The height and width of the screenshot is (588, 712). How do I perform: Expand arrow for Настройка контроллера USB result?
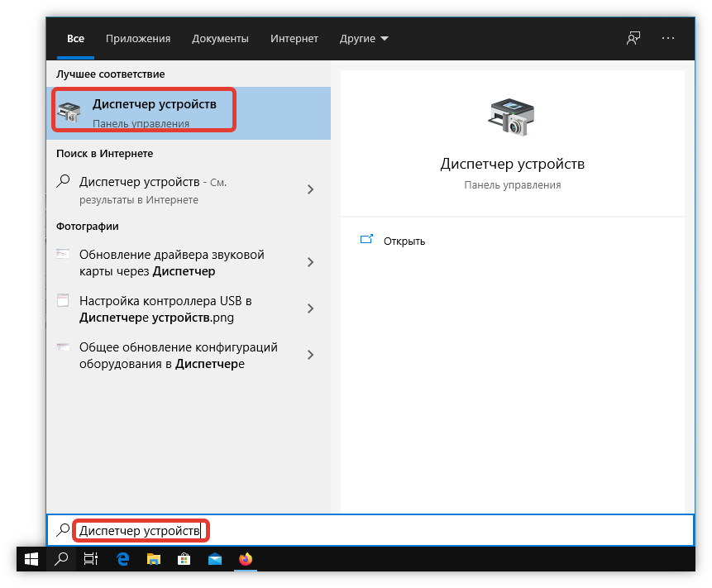click(311, 308)
